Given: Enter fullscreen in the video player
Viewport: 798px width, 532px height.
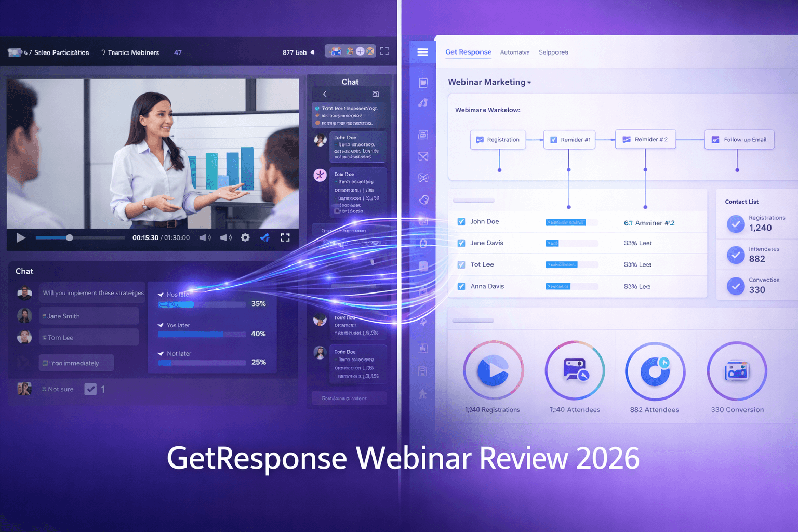Looking at the screenshot, I should pos(285,237).
